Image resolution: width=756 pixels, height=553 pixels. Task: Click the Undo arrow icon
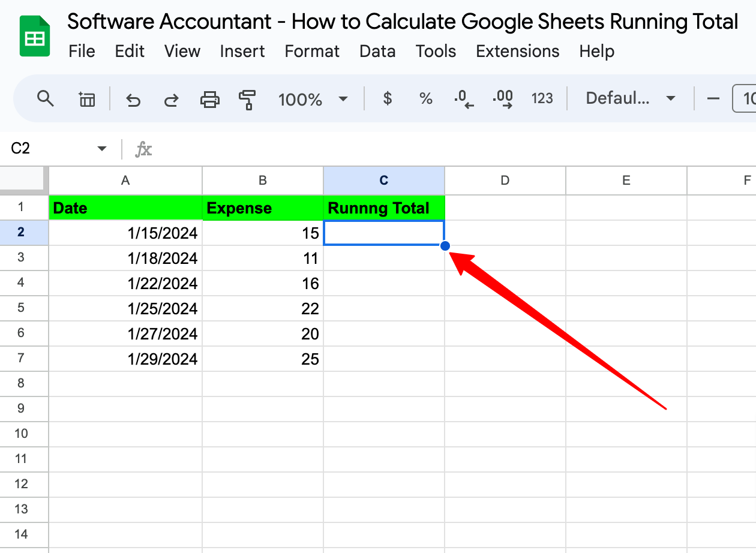[133, 99]
